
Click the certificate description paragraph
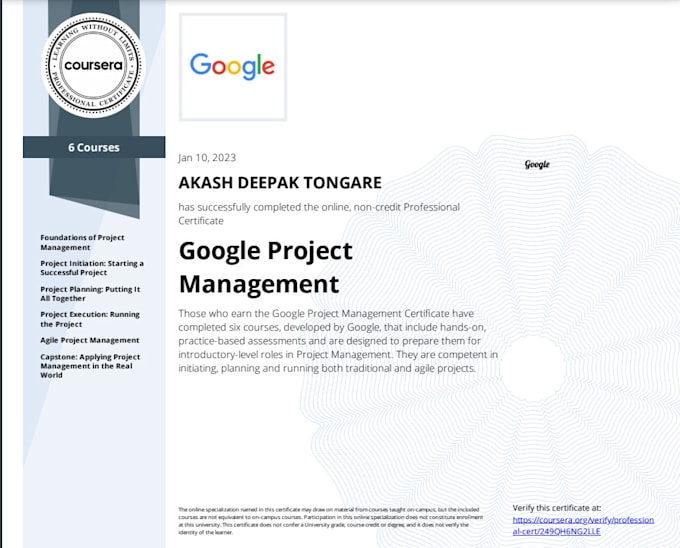point(338,341)
